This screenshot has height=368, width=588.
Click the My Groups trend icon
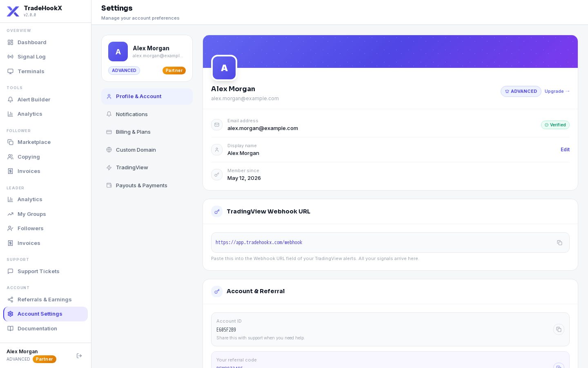11,214
